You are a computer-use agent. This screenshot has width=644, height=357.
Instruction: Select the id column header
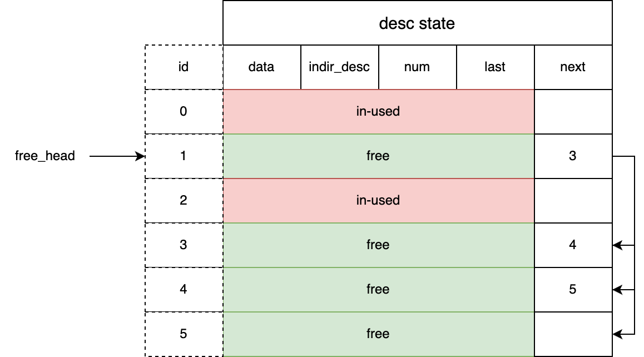click(x=184, y=67)
